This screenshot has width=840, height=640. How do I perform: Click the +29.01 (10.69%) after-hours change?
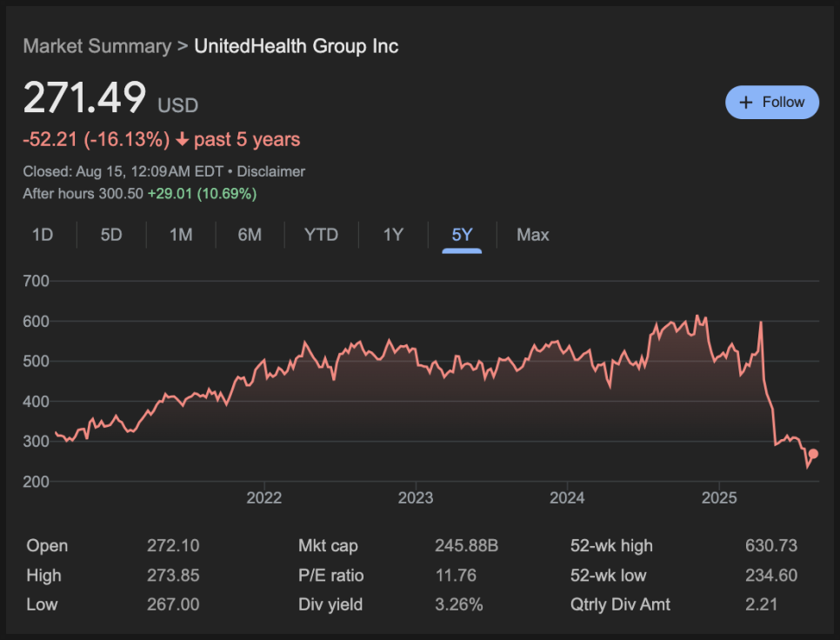(x=202, y=193)
